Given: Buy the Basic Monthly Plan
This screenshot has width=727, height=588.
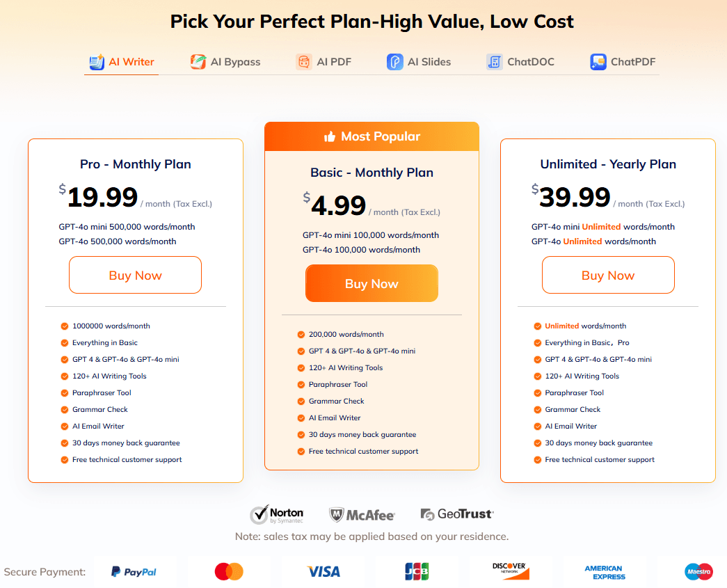Looking at the screenshot, I should (372, 283).
